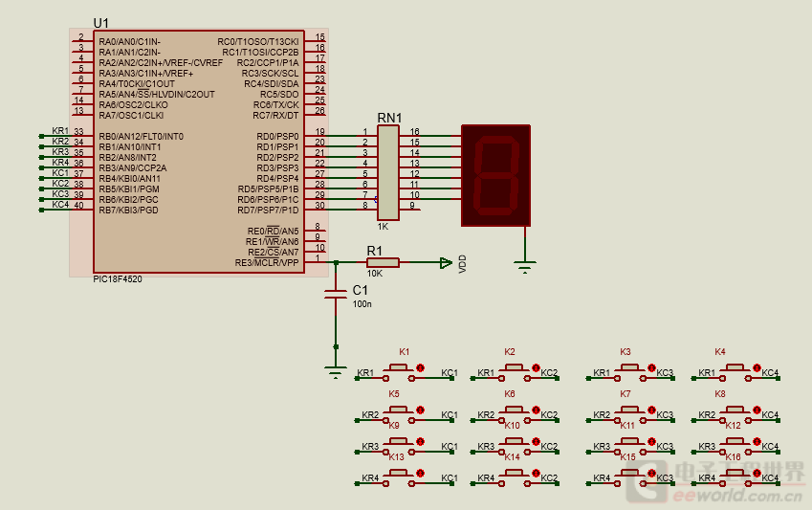Click pin name RE3/MCLR/VPP
Viewport: 812px width, 510px height.
tap(267, 263)
